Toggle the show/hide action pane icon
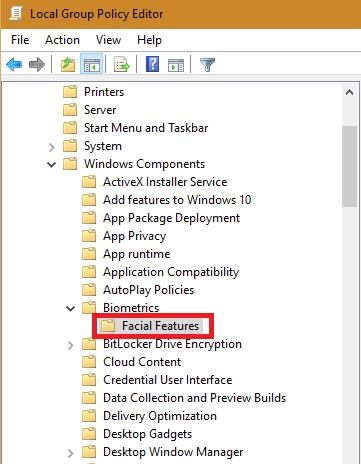 click(176, 65)
